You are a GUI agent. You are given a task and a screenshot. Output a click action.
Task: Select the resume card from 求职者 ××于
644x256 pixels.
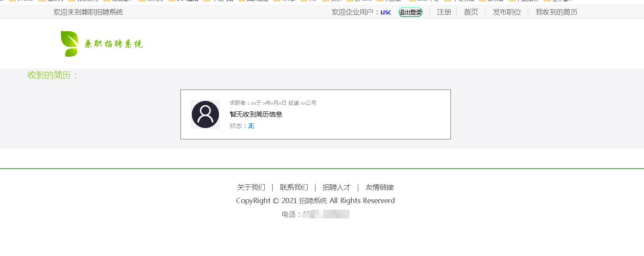315,114
